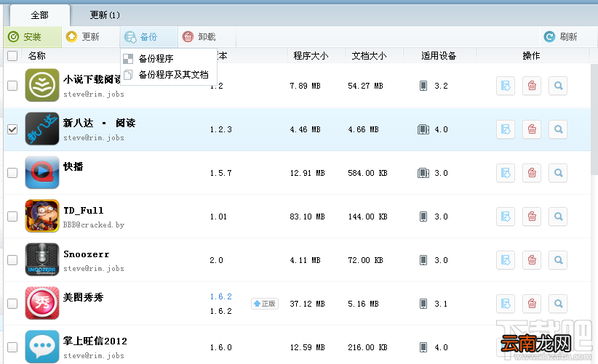Uncheck the 新八达 阅读 row checkbox
Viewport: 598px width, 364px height.
click(12, 129)
